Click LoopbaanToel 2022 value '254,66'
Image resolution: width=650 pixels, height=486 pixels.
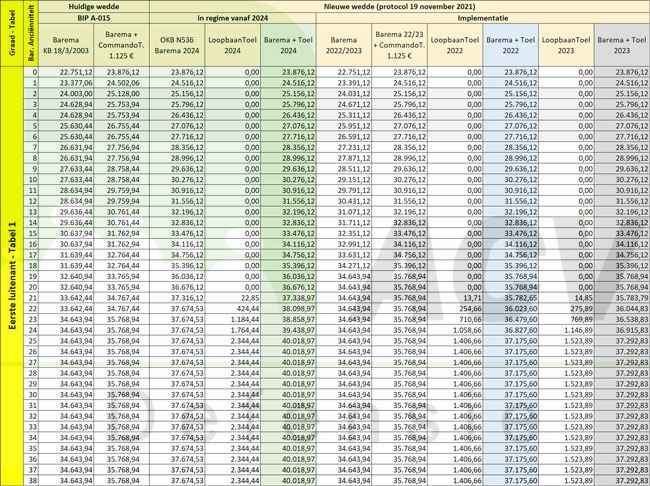tap(471, 309)
